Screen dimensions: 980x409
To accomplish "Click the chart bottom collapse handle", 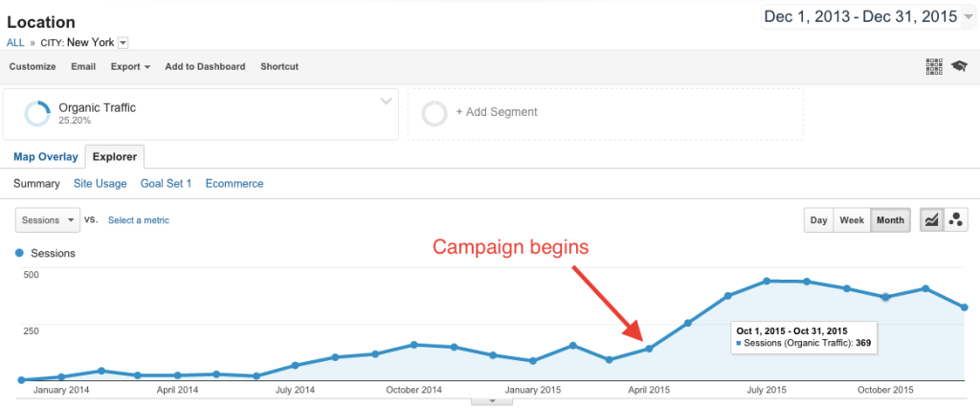I will 494,401.
